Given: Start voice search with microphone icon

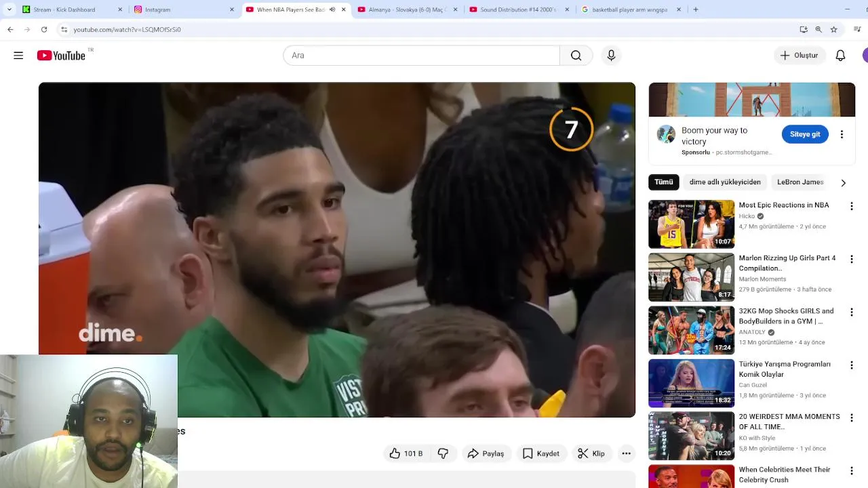Looking at the screenshot, I should pyautogui.click(x=611, y=56).
